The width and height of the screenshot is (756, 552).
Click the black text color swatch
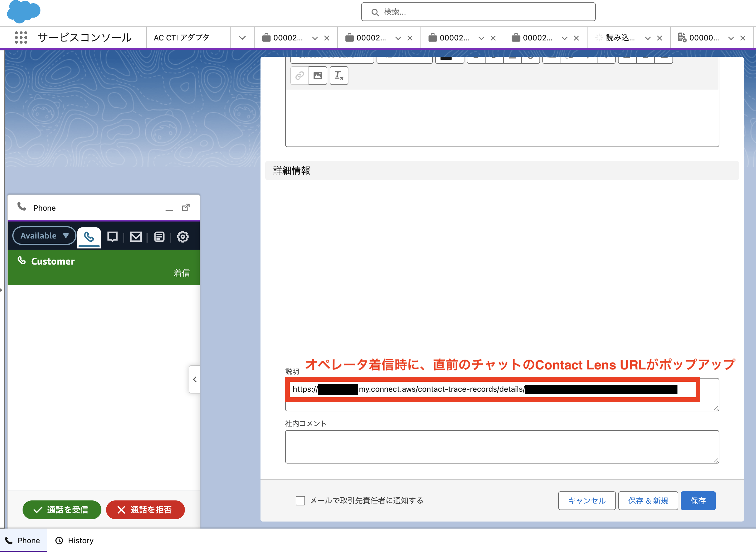click(x=446, y=59)
